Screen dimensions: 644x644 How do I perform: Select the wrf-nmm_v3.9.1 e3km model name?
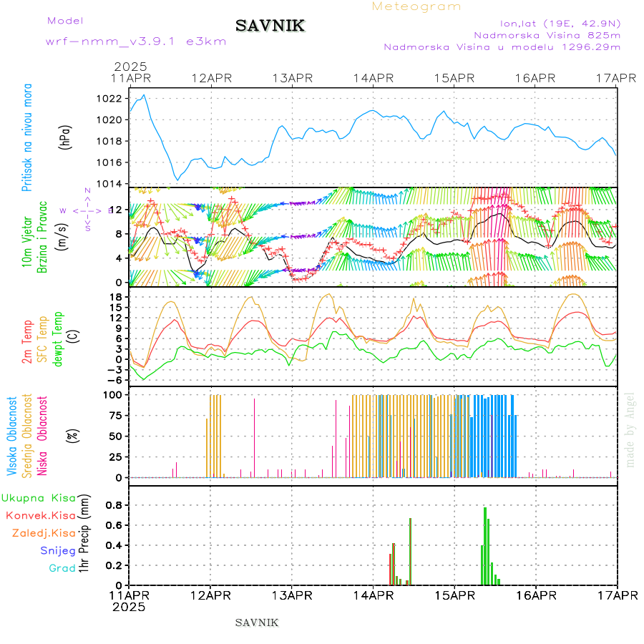(x=136, y=41)
